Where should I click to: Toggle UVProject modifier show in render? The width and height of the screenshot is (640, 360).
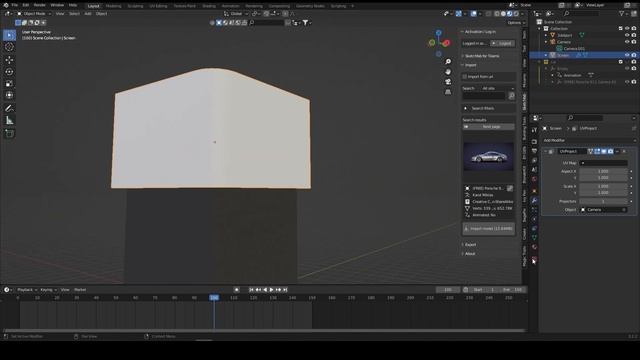[610, 151]
